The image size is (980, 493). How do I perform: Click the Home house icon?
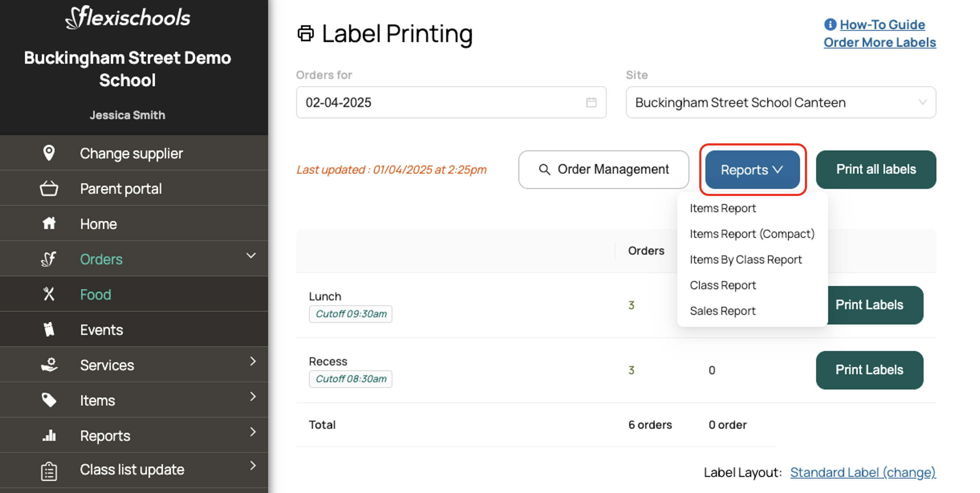click(49, 223)
